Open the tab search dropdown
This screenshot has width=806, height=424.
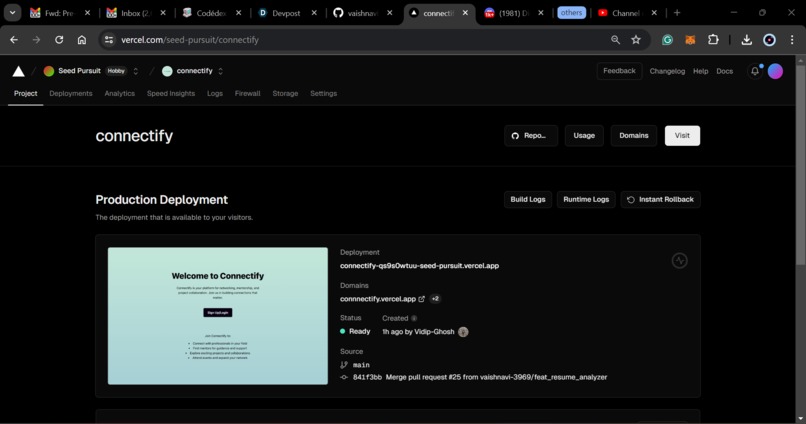[x=12, y=13]
